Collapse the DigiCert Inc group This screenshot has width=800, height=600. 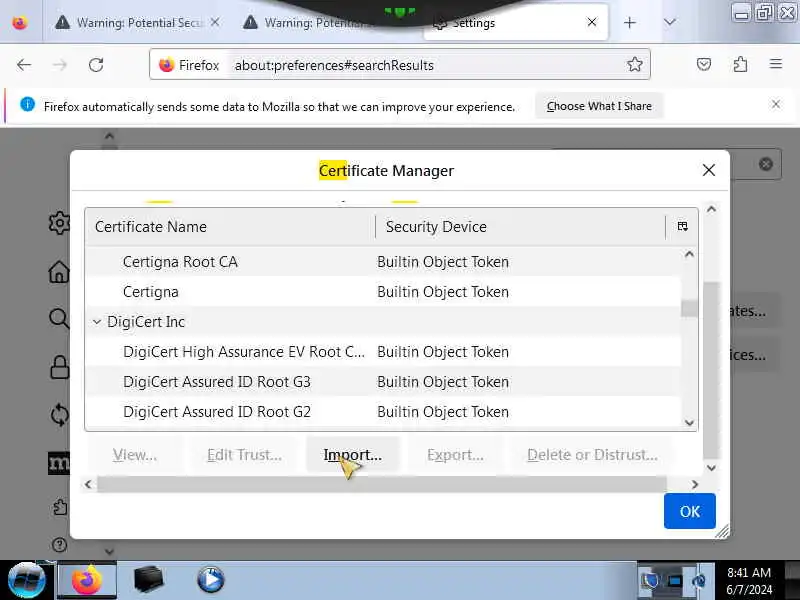tap(97, 322)
